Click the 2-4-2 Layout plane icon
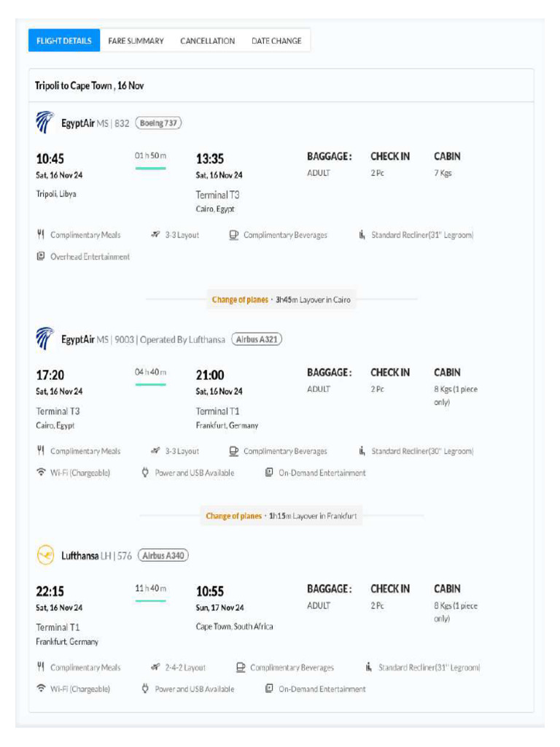The width and height of the screenshot is (560, 747). point(155,667)
